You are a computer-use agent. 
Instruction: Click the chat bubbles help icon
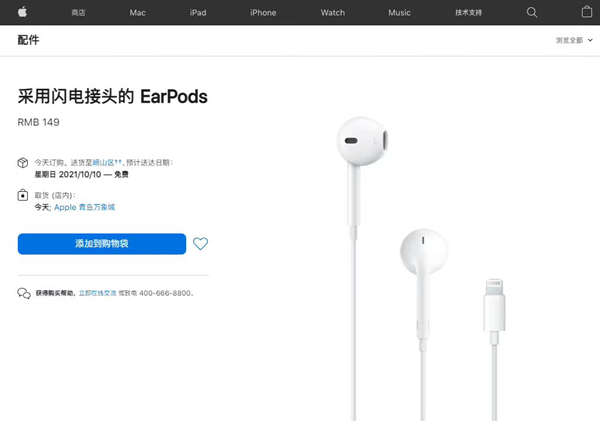pos(24,293)
